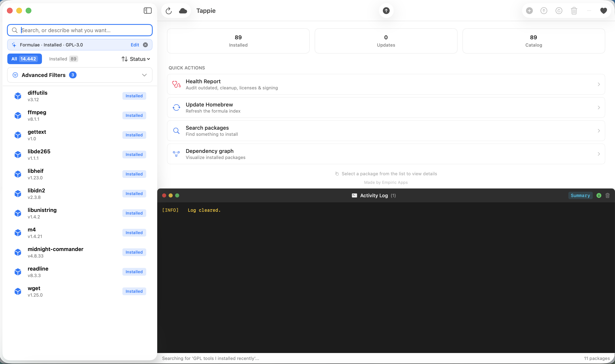Click the Installed badge for readline

[134, 272]
